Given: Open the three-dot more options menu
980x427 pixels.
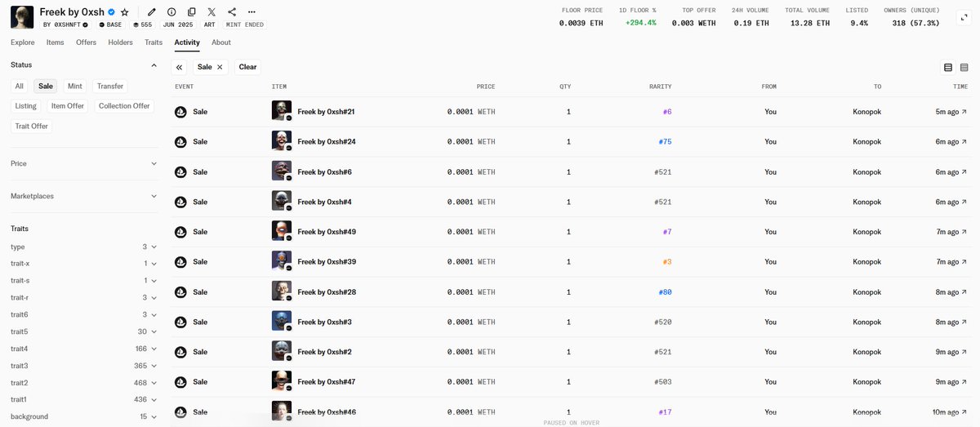Looking at the screenshot, I should (252, 12).
